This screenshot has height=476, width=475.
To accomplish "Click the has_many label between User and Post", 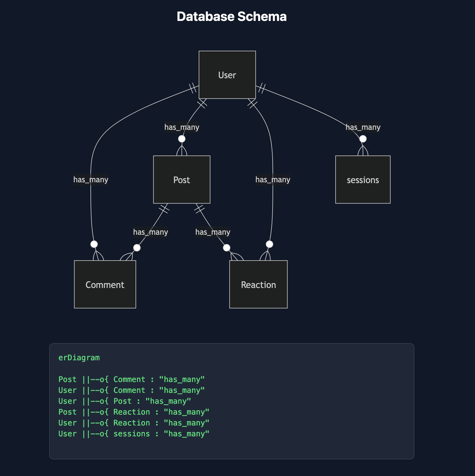I will tap(182, 127).
